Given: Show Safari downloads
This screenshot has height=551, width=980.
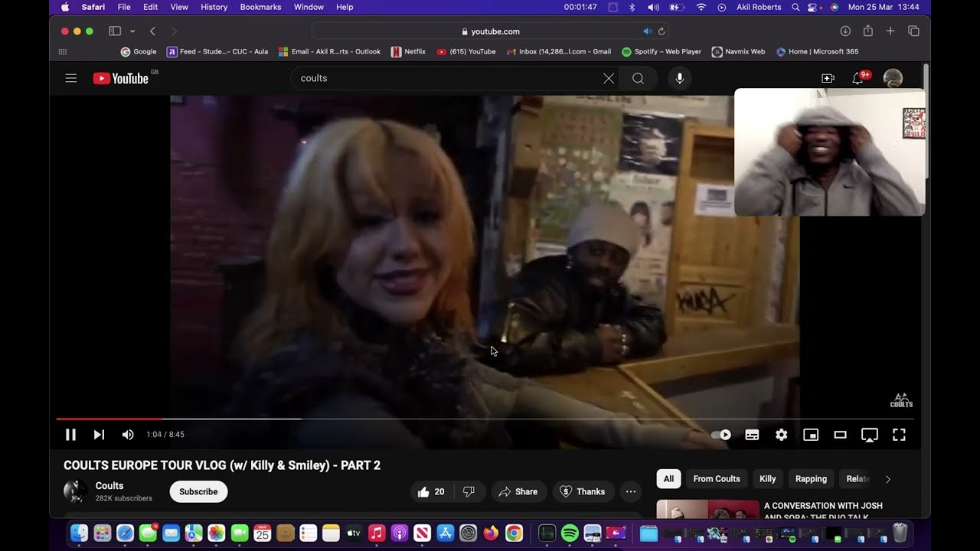Looking at the screenshot, I should tap(845, 31).
